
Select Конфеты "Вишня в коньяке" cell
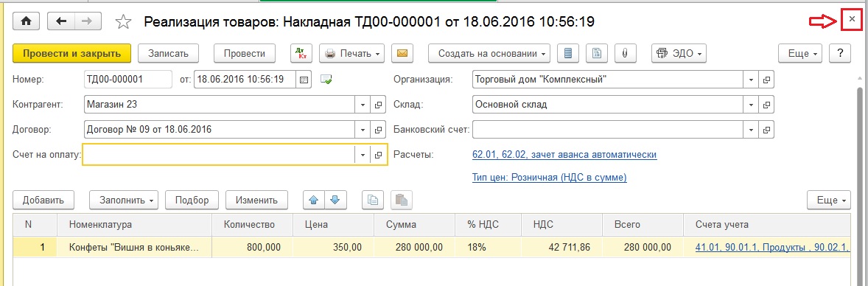135,247
